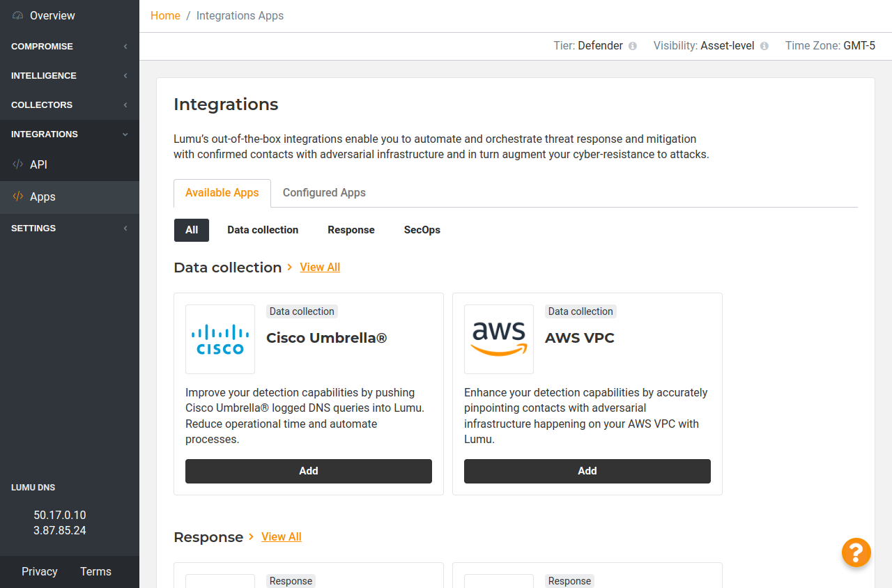
Task: Select the Available Apps tab
Action: click(222, 192)
